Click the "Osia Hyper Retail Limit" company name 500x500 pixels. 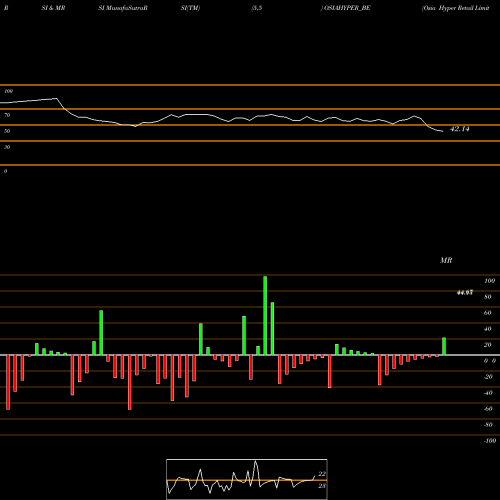point(455,8)
